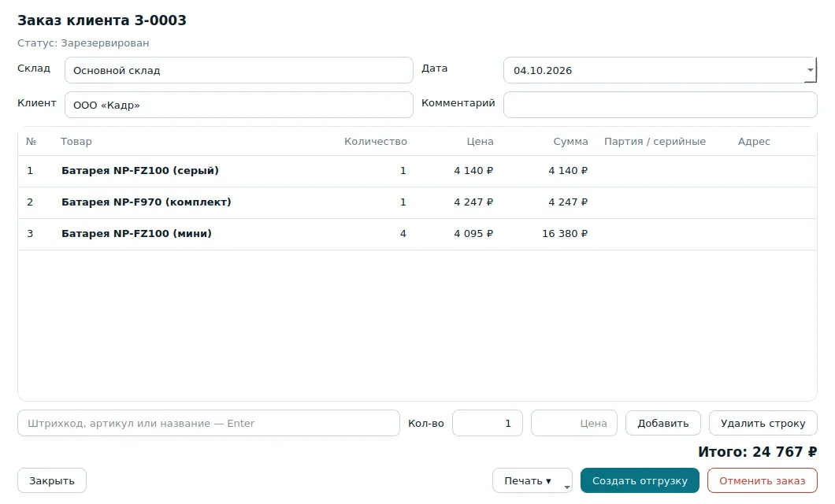Sort by the Количество column header
This screenshot has width=835, height=504.
tap(376, 142)
